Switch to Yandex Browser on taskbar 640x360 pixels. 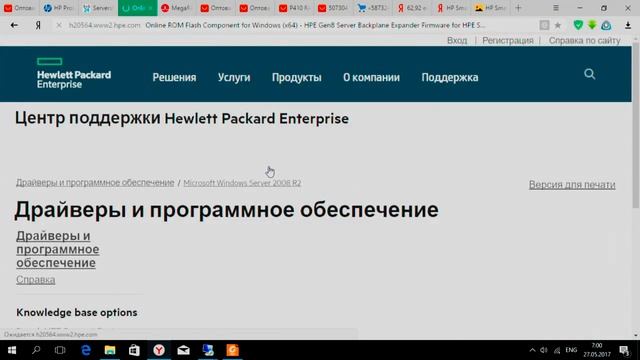[x=159, y=350]
